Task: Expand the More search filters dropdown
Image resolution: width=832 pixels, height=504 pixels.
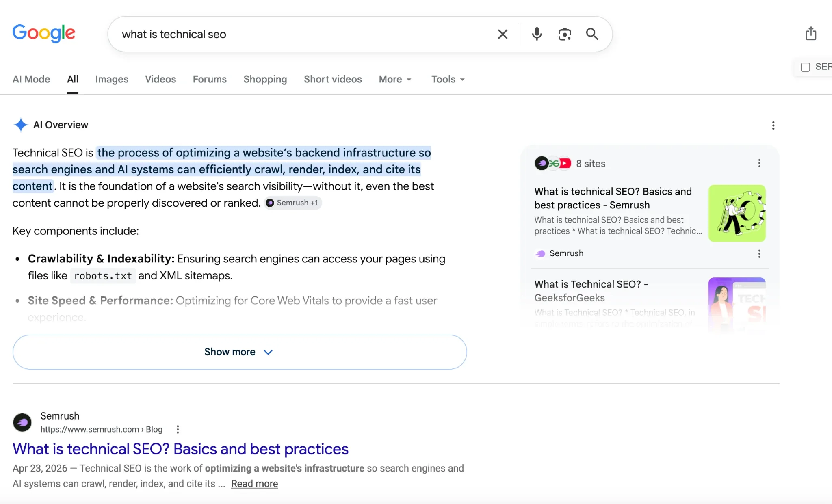Action: 395,79
